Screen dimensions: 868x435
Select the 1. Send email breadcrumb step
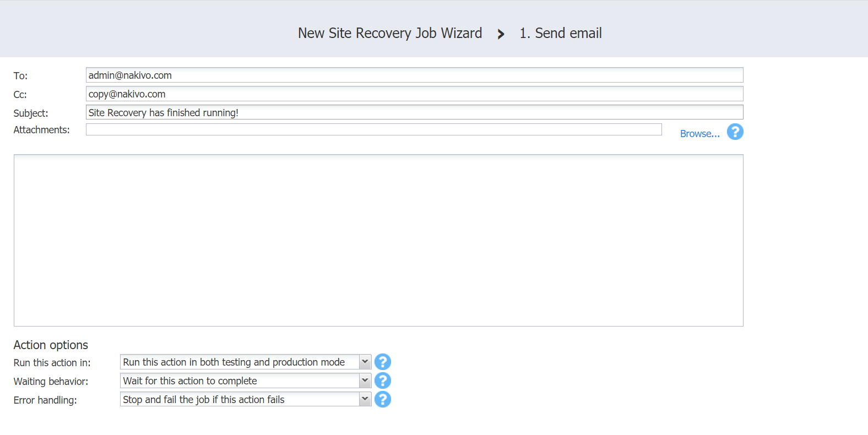[x=560, y=34]
